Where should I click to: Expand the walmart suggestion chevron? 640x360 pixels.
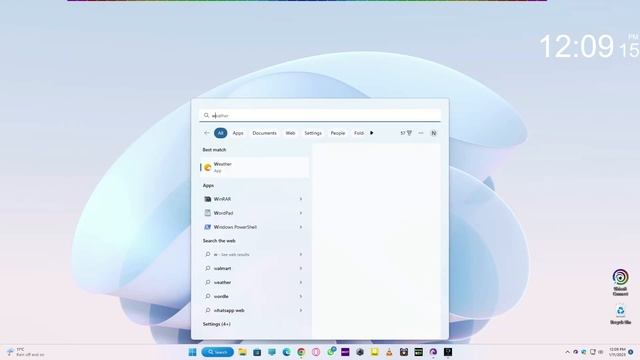(301, 268)
